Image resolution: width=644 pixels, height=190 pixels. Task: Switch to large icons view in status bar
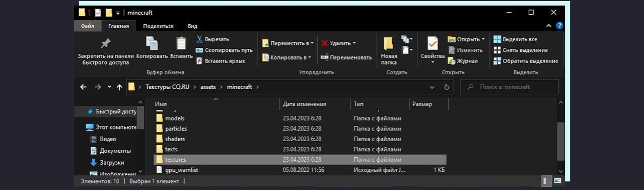pyautogui.click(x=557, y=181)
